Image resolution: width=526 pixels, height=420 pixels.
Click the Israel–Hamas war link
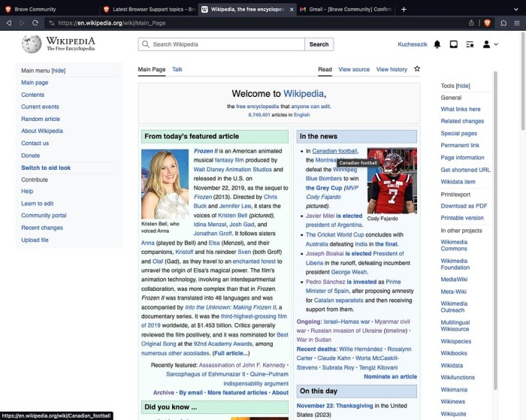tap(346, 322)
